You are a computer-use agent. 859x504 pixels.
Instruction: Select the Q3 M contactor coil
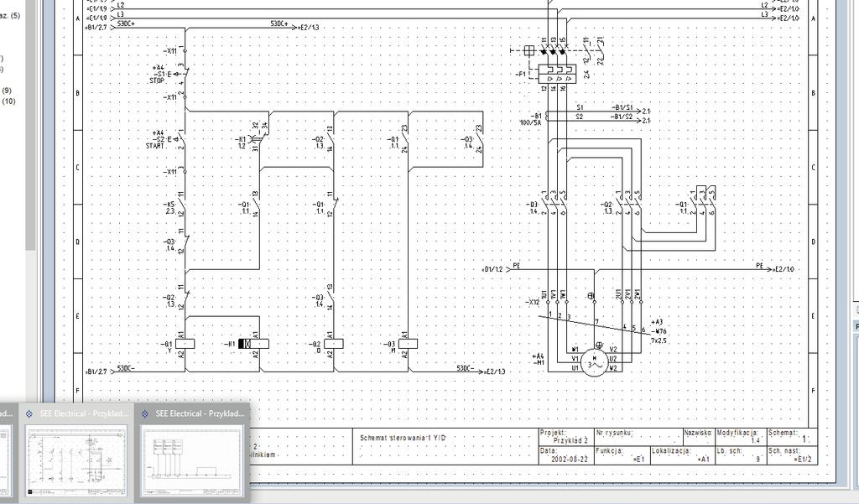pyautogui.click(x=408, y=344)
